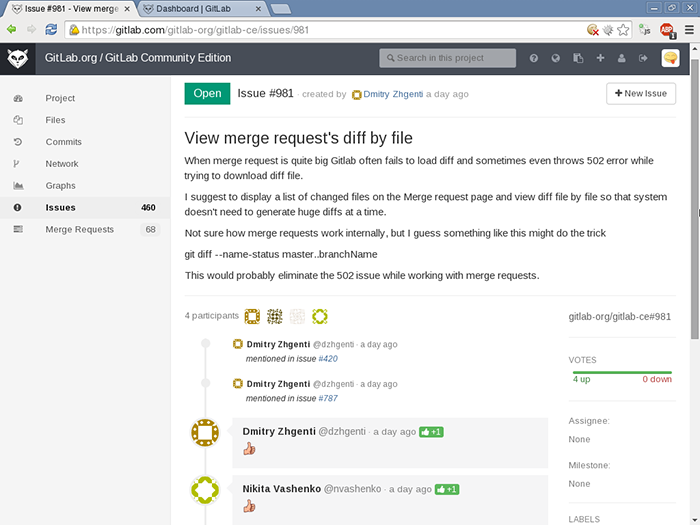This screenshot has width=700, height=525.
Task: Click the Open status badge
Action: click(207, 94)
